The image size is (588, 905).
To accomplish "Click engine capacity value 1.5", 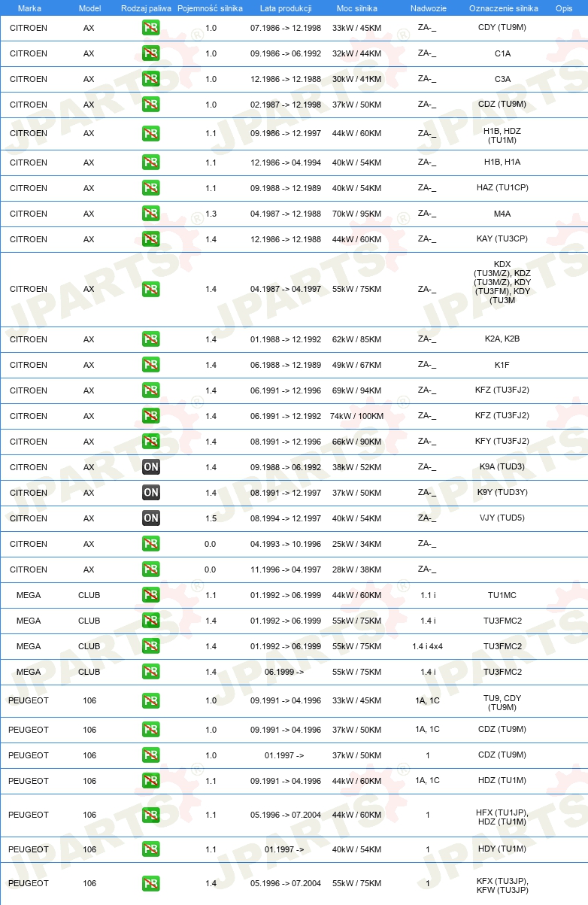I will [211, 518].
